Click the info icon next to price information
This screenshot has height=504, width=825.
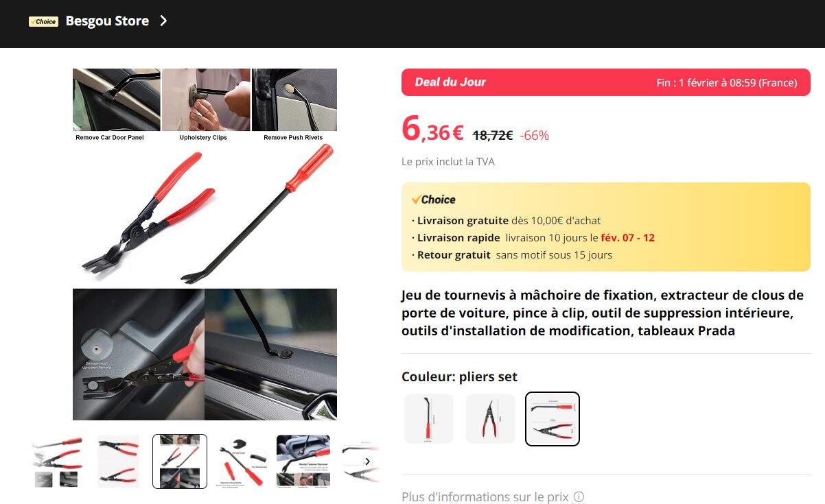pos(579,496)
